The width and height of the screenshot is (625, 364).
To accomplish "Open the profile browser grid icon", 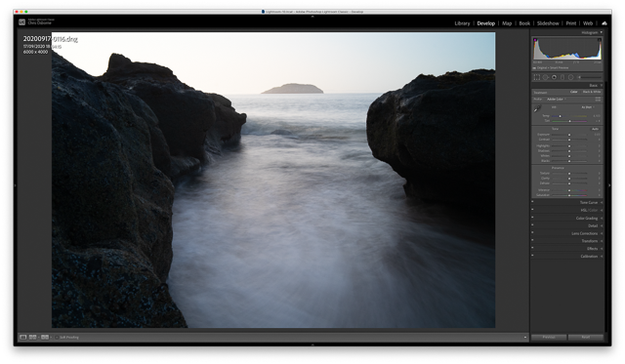I will pyautogui.click(x=598, y=100).
